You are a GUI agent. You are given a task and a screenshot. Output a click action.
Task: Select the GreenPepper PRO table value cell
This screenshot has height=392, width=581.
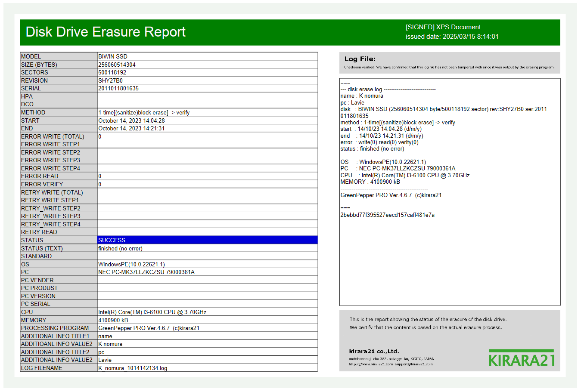tap(208, 328)
